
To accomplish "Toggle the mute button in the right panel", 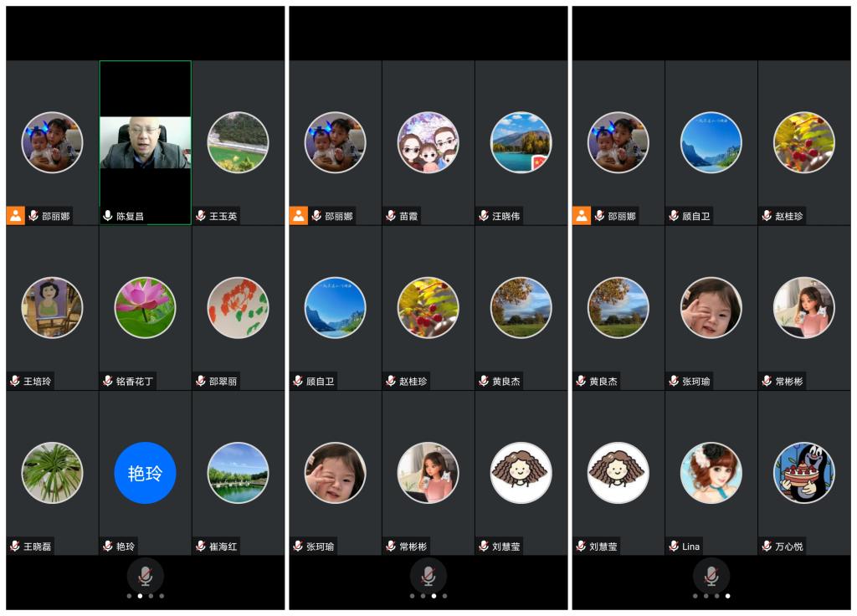I will (x=711, y=576).
